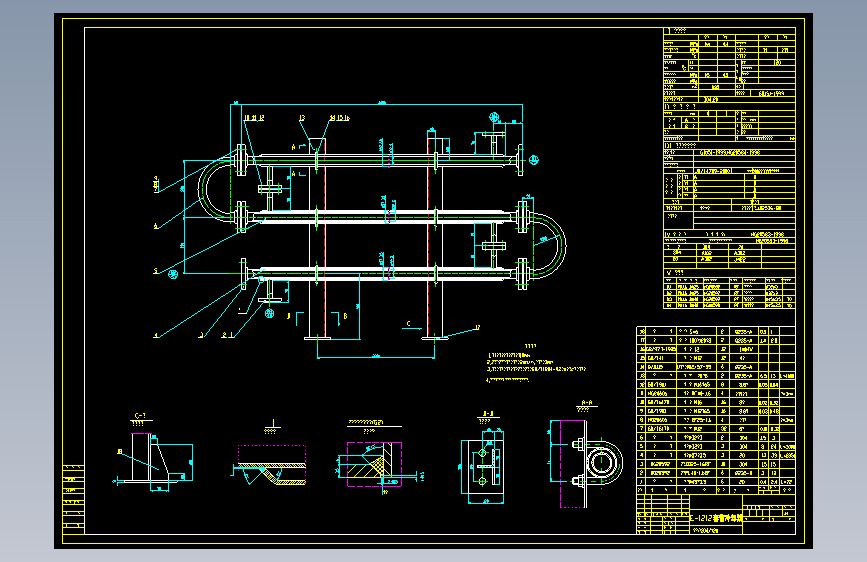Select the right U-bend return pipe
The height and width of the screenshot is (562, 867).
point(547,244)
